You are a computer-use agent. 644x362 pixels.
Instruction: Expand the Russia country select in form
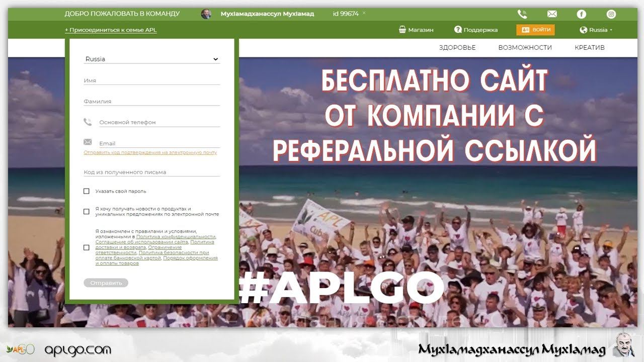pos(152,59)
